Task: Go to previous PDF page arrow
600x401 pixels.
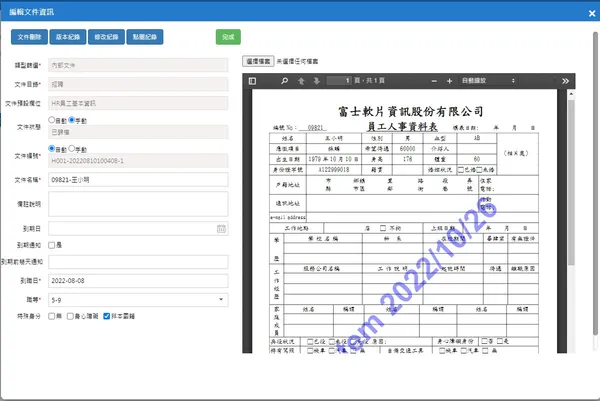Action: (x=301, y=81)
